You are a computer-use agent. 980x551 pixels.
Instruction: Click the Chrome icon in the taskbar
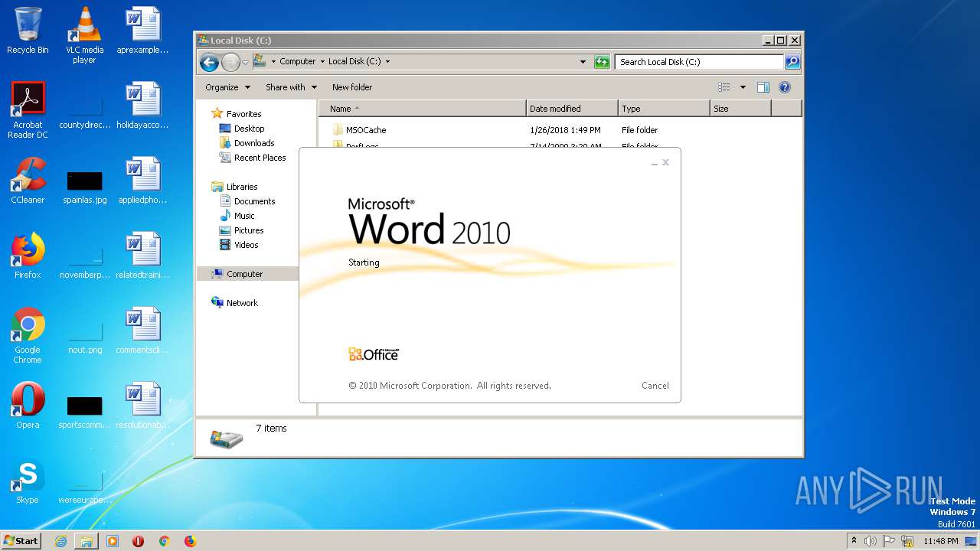(x=164, y=541)
